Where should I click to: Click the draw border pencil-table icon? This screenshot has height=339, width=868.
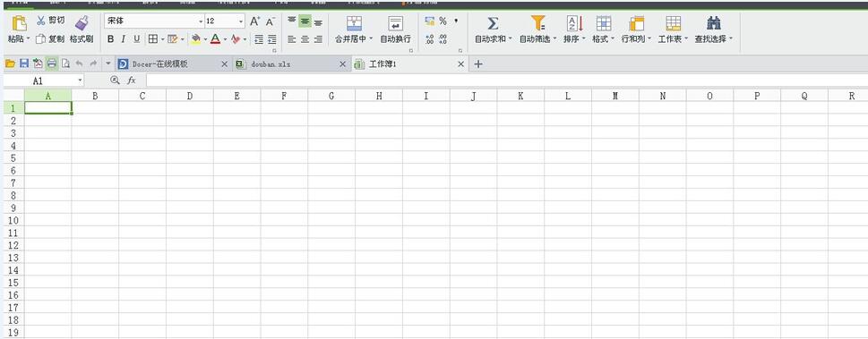pyautogui.click(x=173, y=39)
